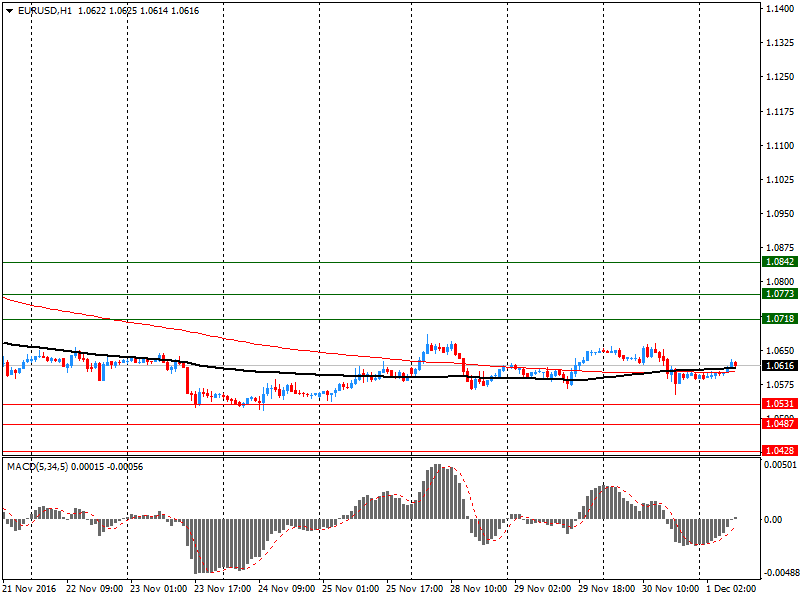This screenshot has width=800, height=600.
Task: Select the 1.0950 price scale value
Action: (x=780, y=213)
